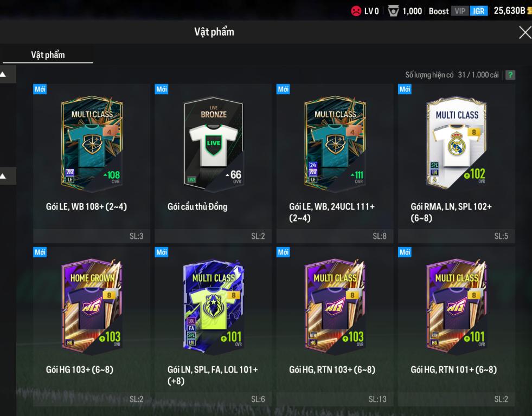Open the Gói HG, RTN 101+ pack card
The width and height of the screenshot is (532, 416).
click(456, 326)
